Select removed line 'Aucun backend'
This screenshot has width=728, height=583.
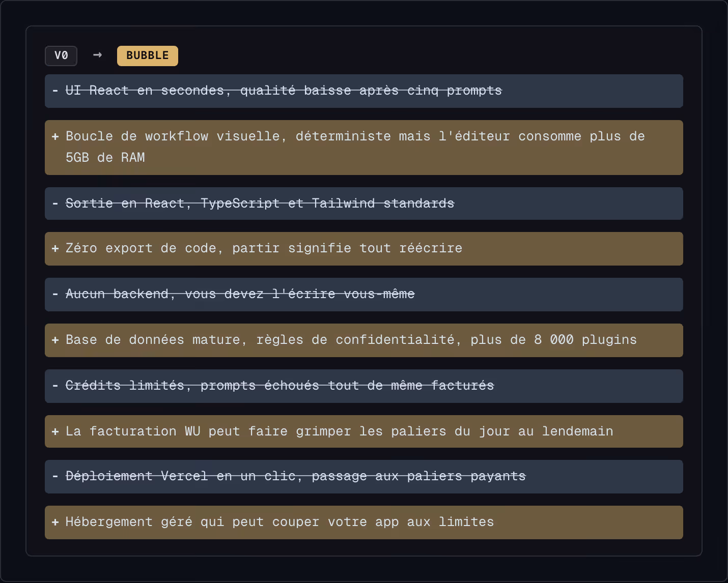pyautogui.click(x=364, y=295)
